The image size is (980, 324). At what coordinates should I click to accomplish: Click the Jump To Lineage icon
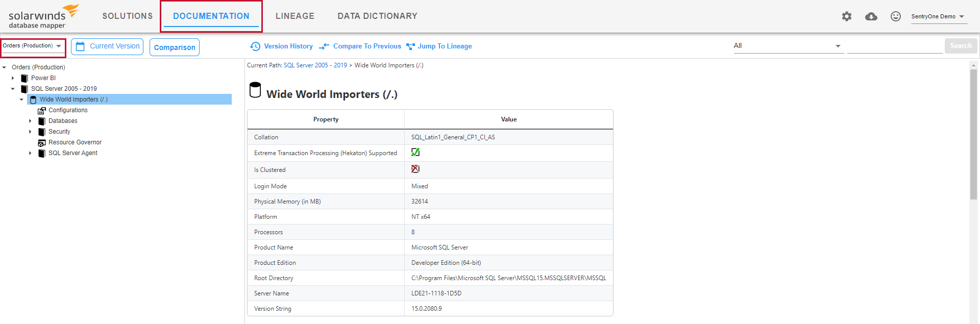tap(410, 46)
